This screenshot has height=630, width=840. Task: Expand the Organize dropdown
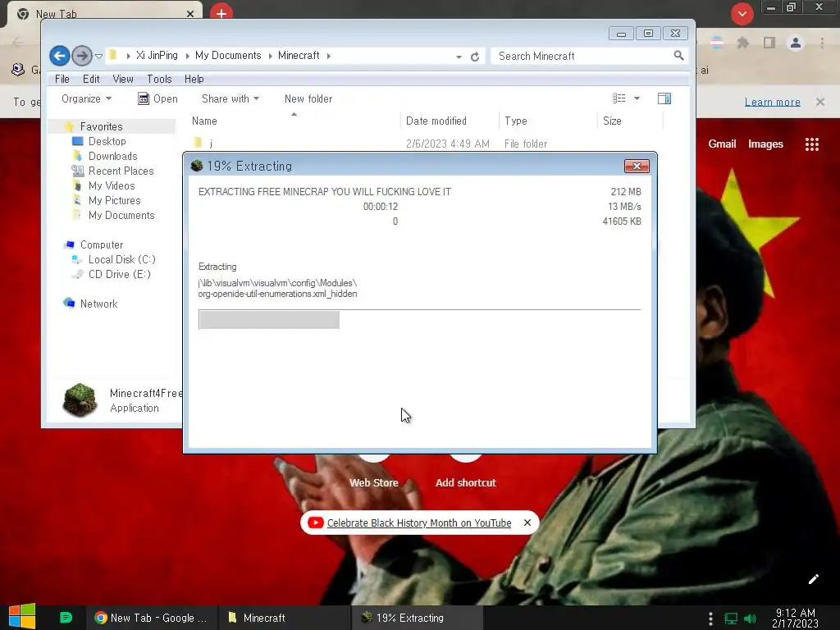(86, 98)
